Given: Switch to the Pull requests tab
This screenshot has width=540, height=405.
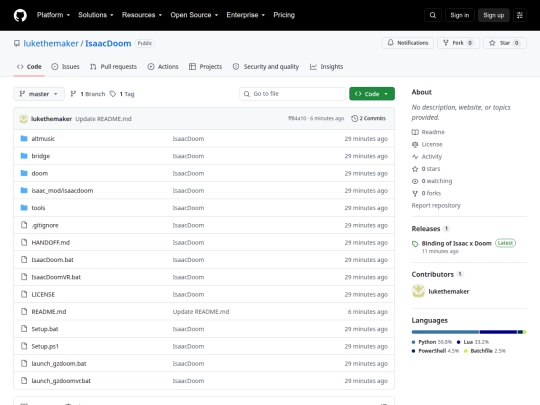Looking at the screenshot, I should click(113, 67).
